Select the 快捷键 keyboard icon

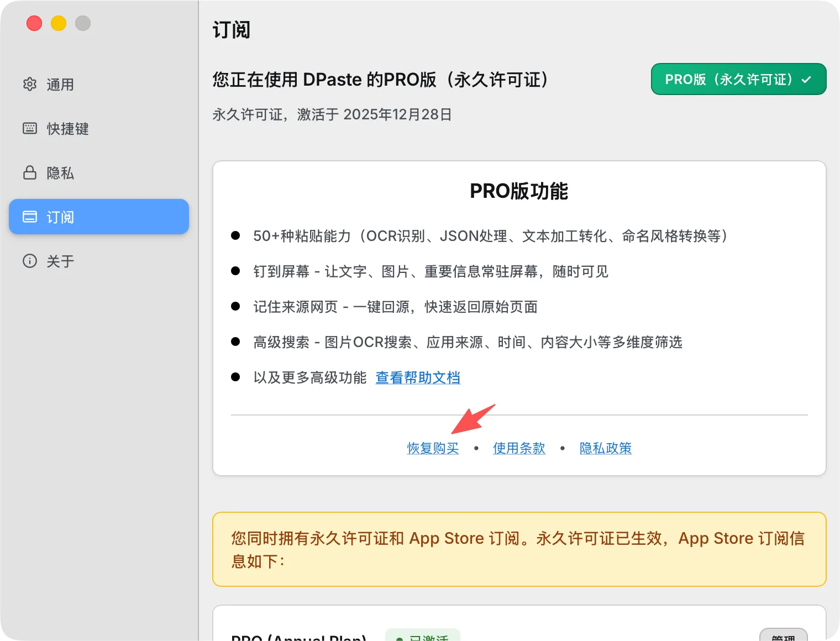[30, 129]
